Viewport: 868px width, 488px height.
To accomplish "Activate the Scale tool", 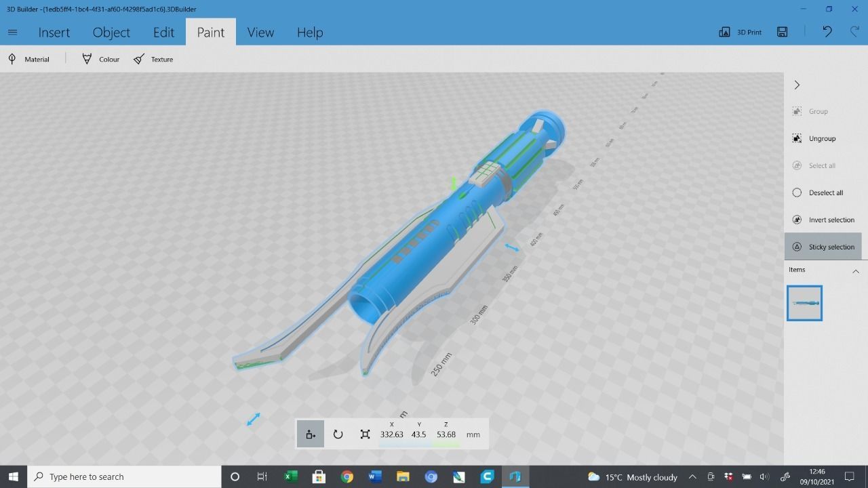I will pos(365,434).
